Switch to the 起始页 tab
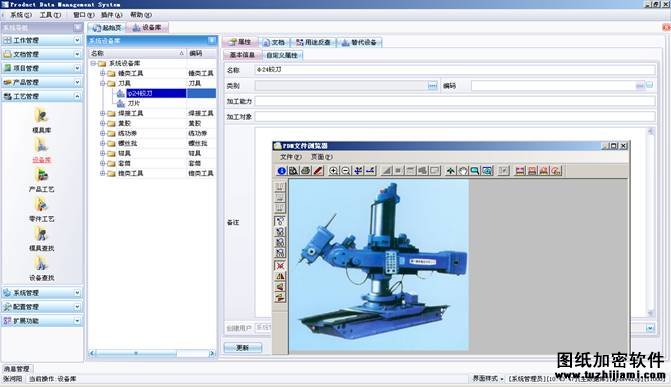The width and height of the screenshot is (671, 387). (107, 28)
